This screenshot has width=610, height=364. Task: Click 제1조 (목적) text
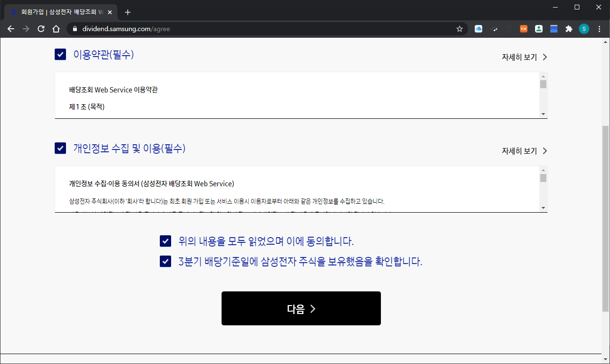pyautogui.click(x=87, y=107)
